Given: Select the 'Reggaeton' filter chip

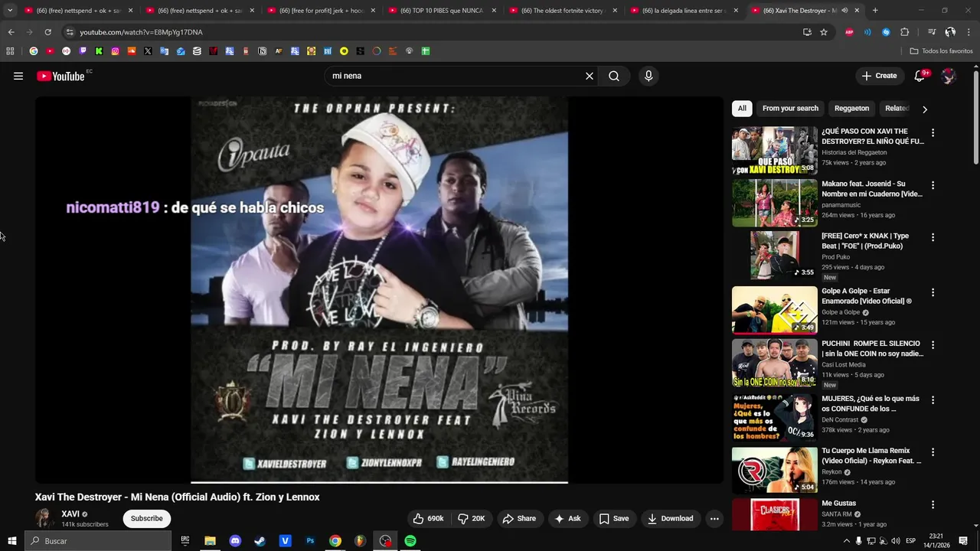Looking at the screenshot, I should (x=851, y=108).
